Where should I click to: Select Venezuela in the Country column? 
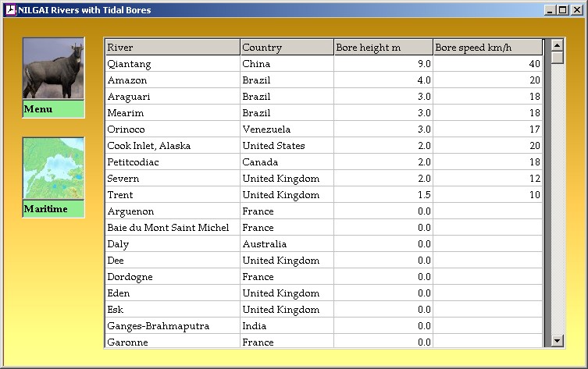click(287, 130)
